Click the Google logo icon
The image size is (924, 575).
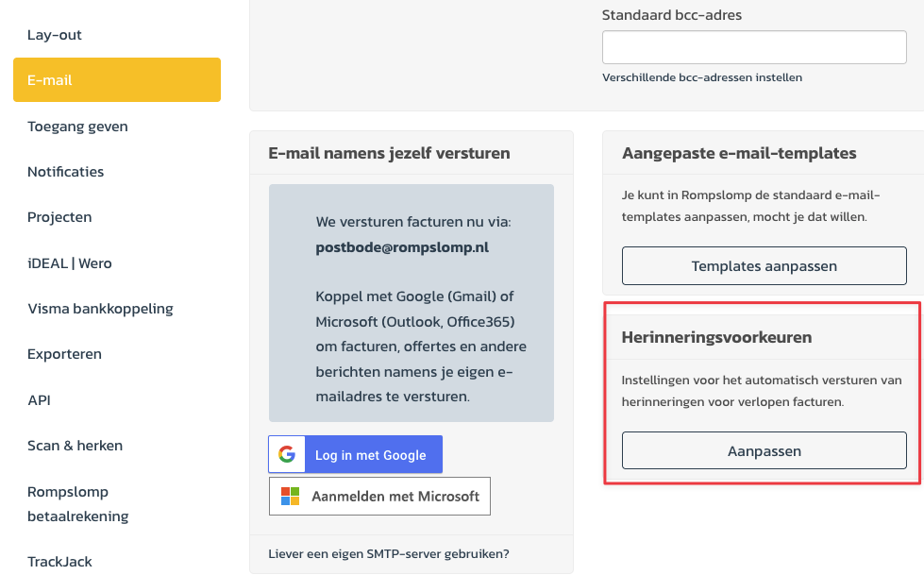pos(287,454)
